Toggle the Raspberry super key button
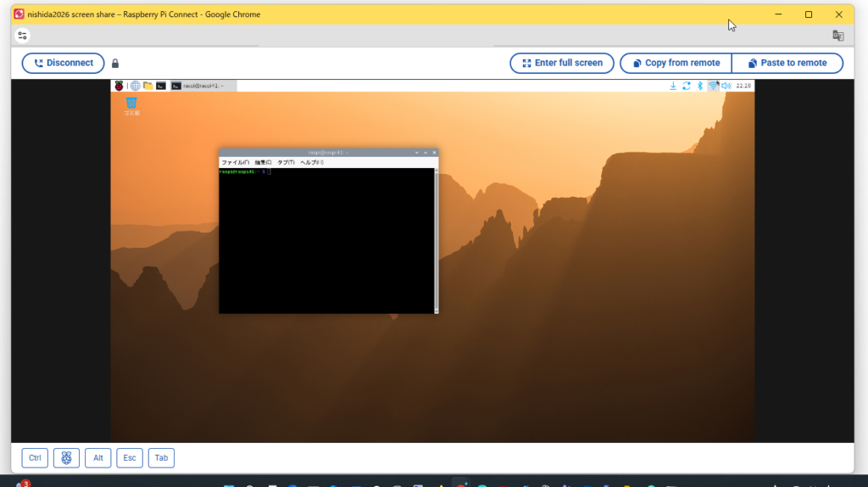The width and height of the screenshot is (868, 487). pos(66,458)
